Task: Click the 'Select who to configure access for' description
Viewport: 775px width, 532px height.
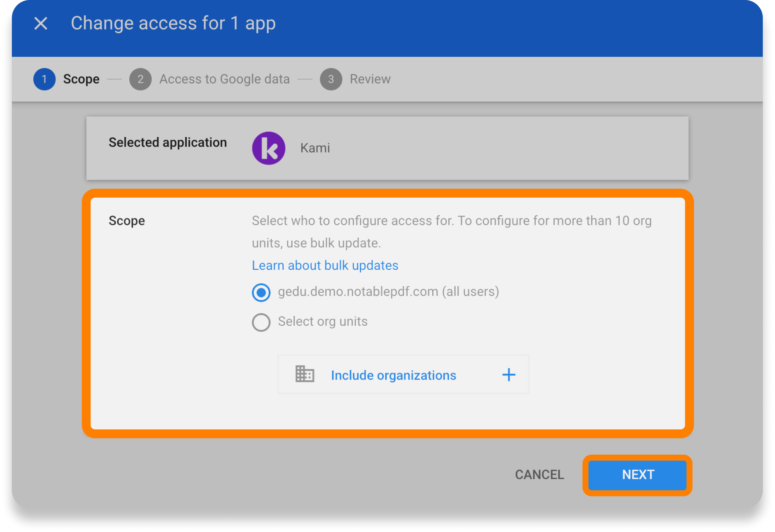Action: coord(452,232)
